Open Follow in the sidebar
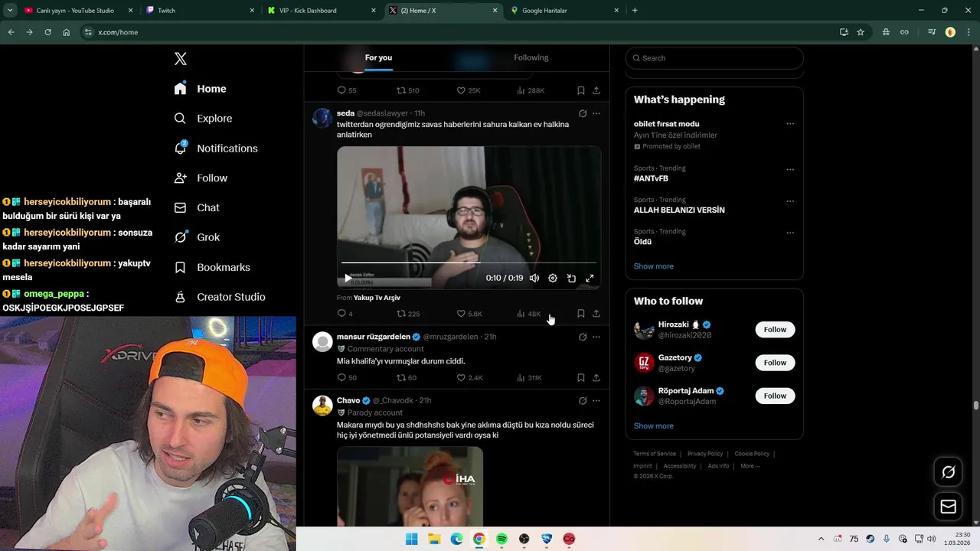Screen dimensions: 980x551 pyautogui.click(x=201, y=178)
